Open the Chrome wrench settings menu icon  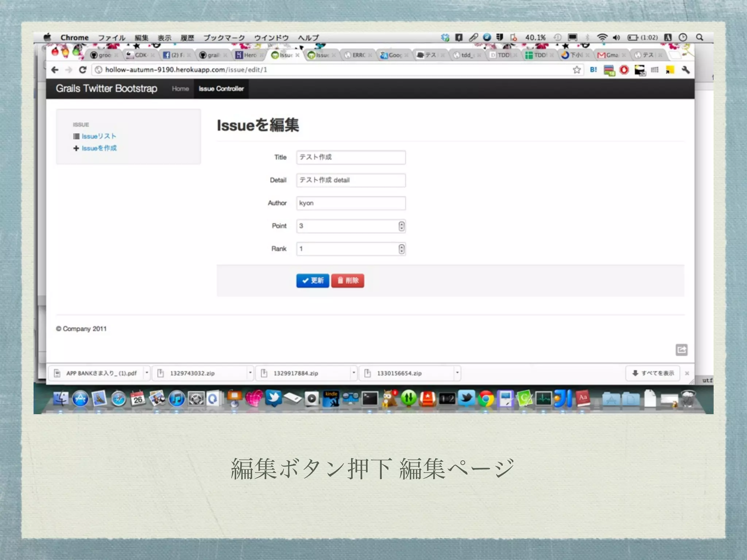pyautogui.click(x=686, y=70)
